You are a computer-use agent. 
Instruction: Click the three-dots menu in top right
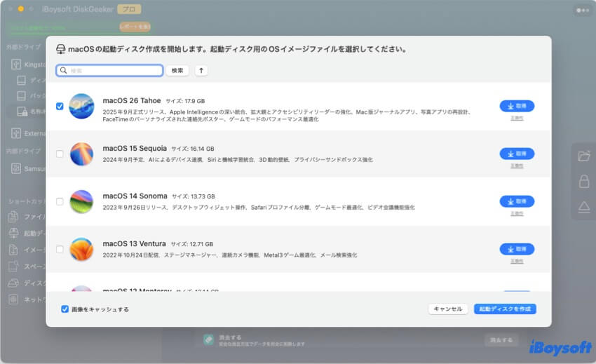[x=581, y=11]
